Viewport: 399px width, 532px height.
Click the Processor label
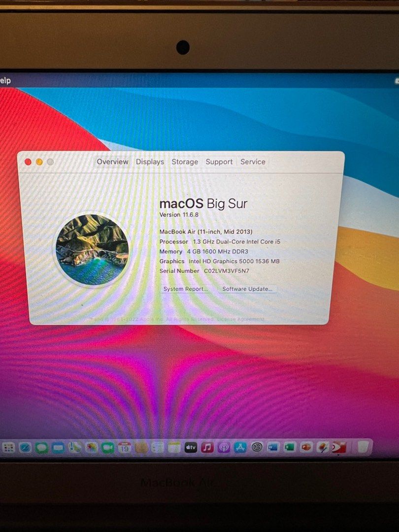point(174,242)
